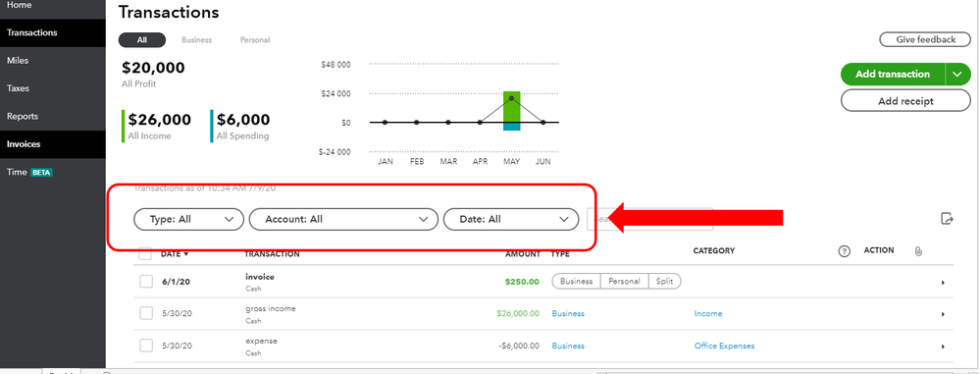Image resolution: width=980 pixels, height=374 pixels.
Task: Click the $6,000 All Spending figure
Action: [243, 120]
